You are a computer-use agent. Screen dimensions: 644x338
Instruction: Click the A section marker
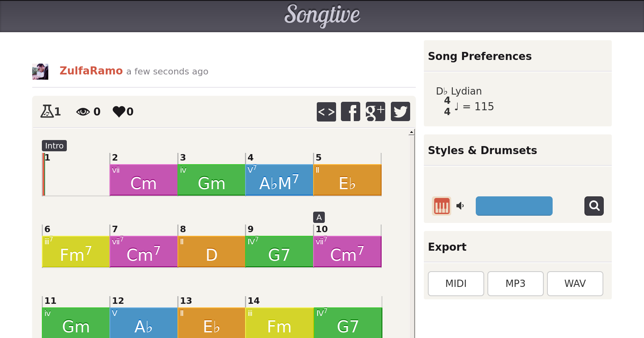pyautogui.click(x=319, y=217)
